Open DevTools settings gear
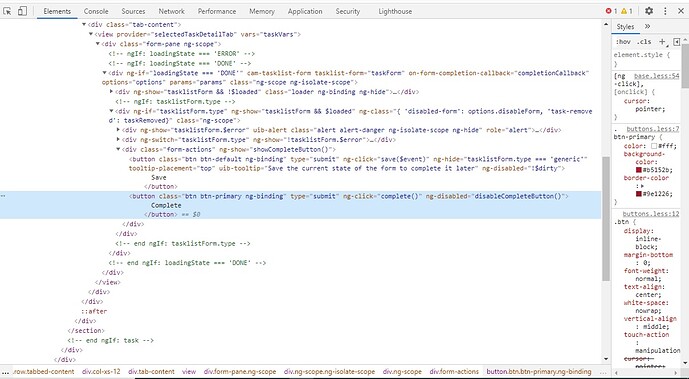This screenshot has height=379, width=689. coord(649,11)
